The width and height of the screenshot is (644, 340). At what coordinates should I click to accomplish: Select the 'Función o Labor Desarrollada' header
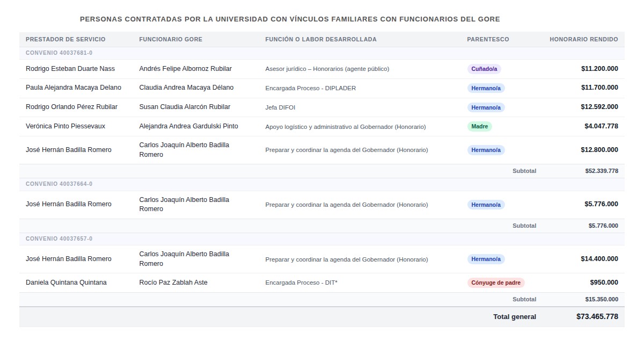coord(320,39)
